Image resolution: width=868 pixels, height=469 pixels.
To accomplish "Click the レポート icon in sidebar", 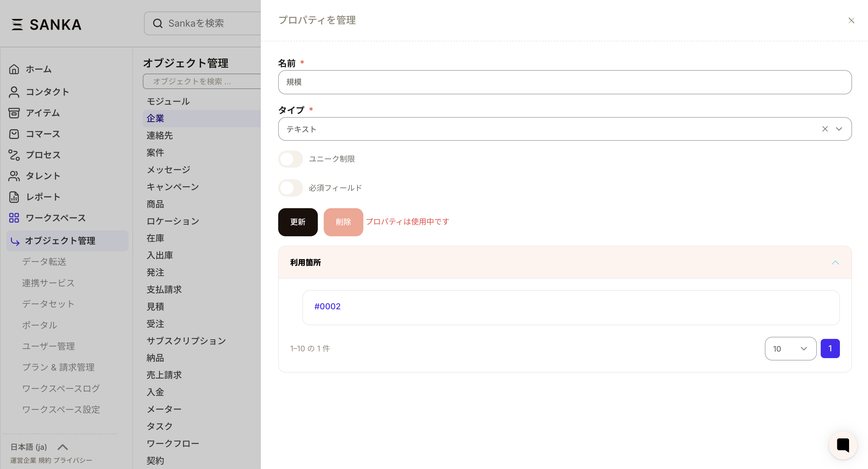I will tap(14, 197).
